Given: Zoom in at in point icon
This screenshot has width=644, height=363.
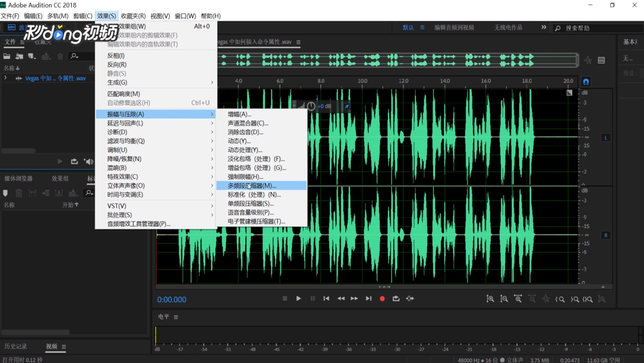Looking at the screenshot, I should click(560, 299).
